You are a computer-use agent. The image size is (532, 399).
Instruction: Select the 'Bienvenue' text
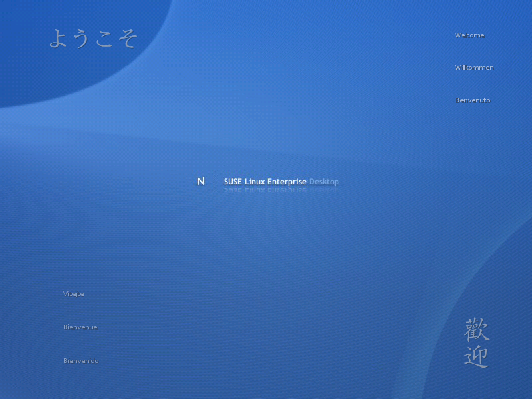pyautogui.click(x=80, y=327)
